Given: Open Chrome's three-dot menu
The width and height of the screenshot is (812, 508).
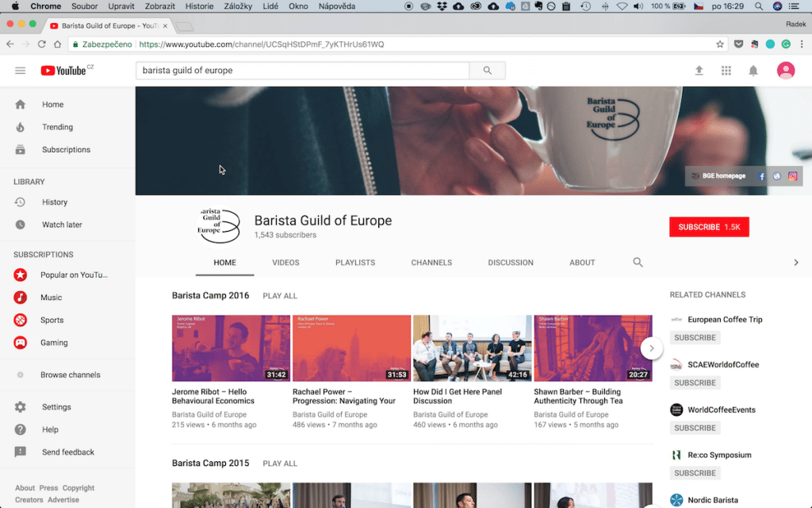Looking at the screenshot, I should 802,44.
